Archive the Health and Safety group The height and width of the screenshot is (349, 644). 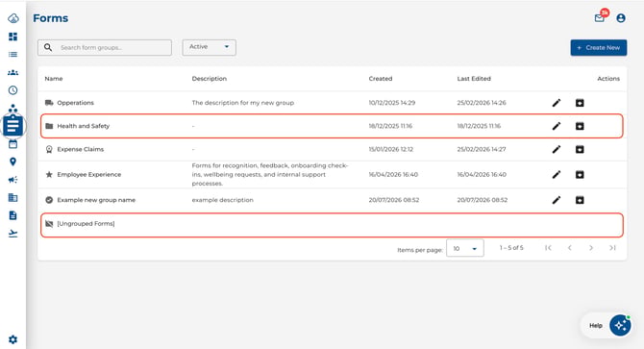[x=580, y=126]
